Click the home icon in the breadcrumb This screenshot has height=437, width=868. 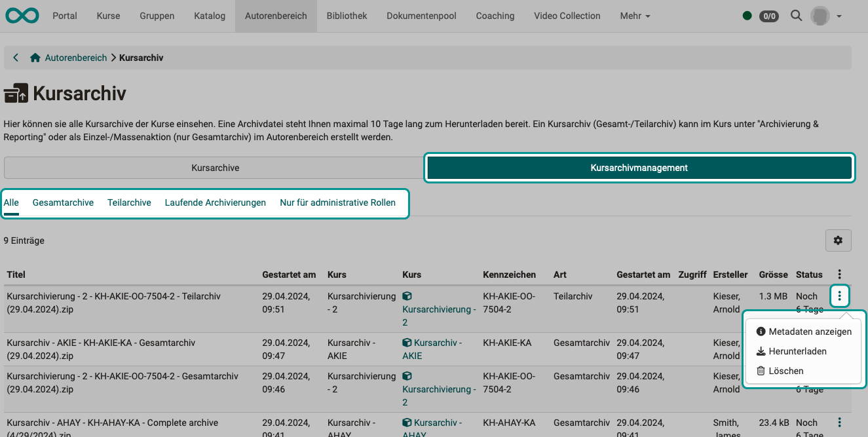coord(35,57)
